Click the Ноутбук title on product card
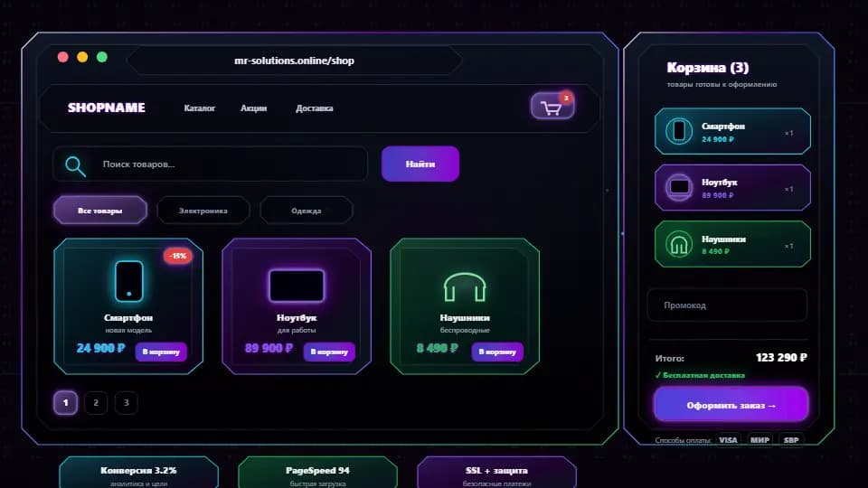Screen dimensions: 868x488 pyautogui.click(x=297, y=317)
